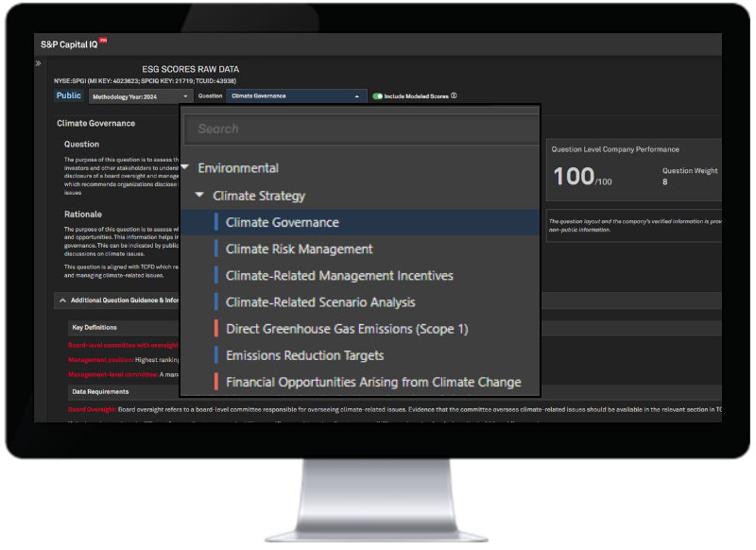Click the Rationale heading
The image size is (756, 550).
pyautogui.click(x=83, y=214)
